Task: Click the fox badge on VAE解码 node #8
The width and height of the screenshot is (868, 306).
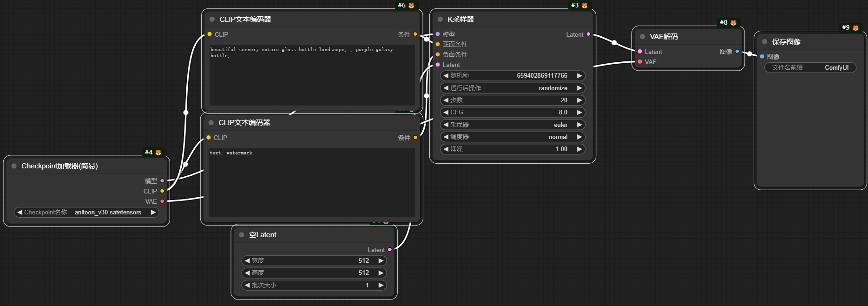Action: pyautogui.click(x=733, y=23)
